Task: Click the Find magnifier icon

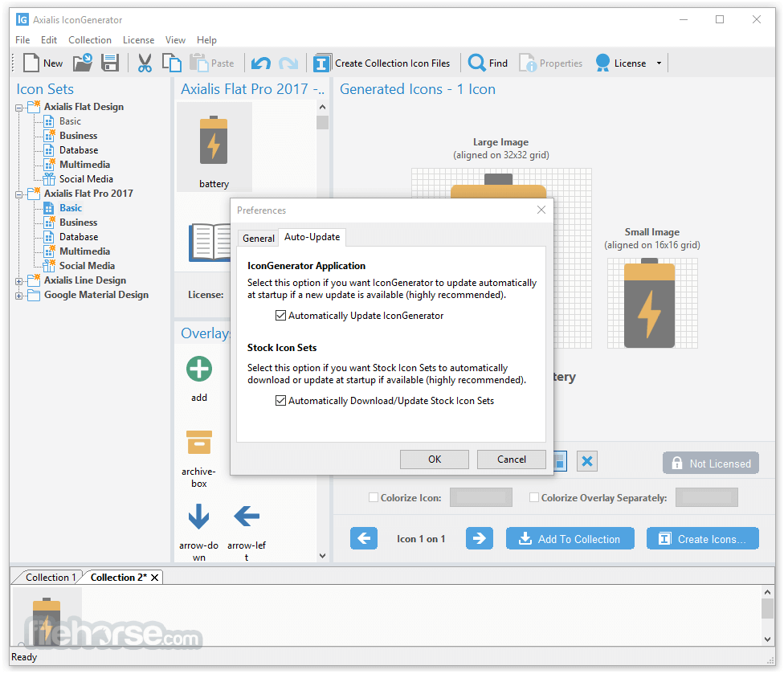Action: point(476,63)
